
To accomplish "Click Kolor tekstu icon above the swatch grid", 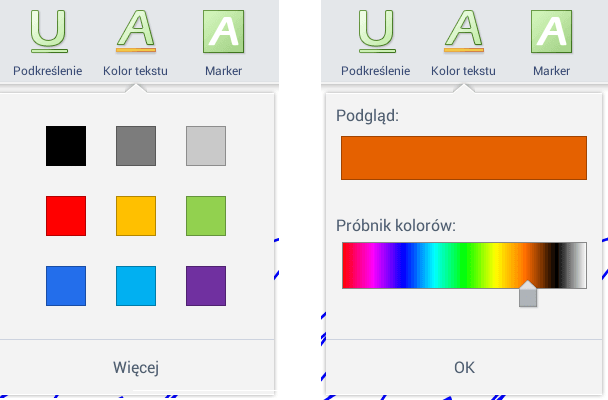I will [135, 31].
